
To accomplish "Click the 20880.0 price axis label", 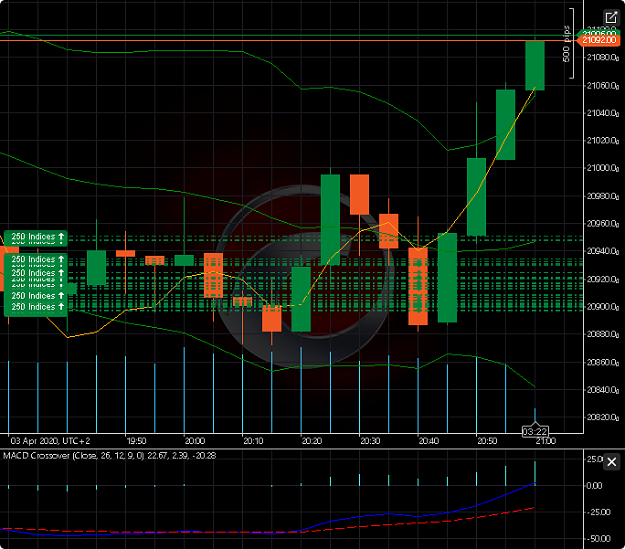I will point(603,334).
